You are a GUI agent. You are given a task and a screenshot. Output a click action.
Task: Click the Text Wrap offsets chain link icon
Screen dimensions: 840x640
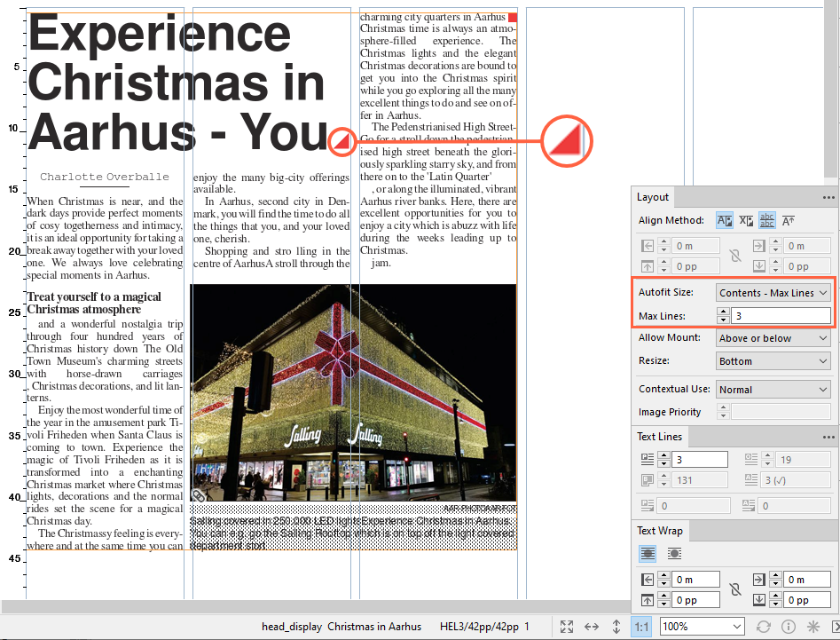pyautogui.click(x=734, y=589)
